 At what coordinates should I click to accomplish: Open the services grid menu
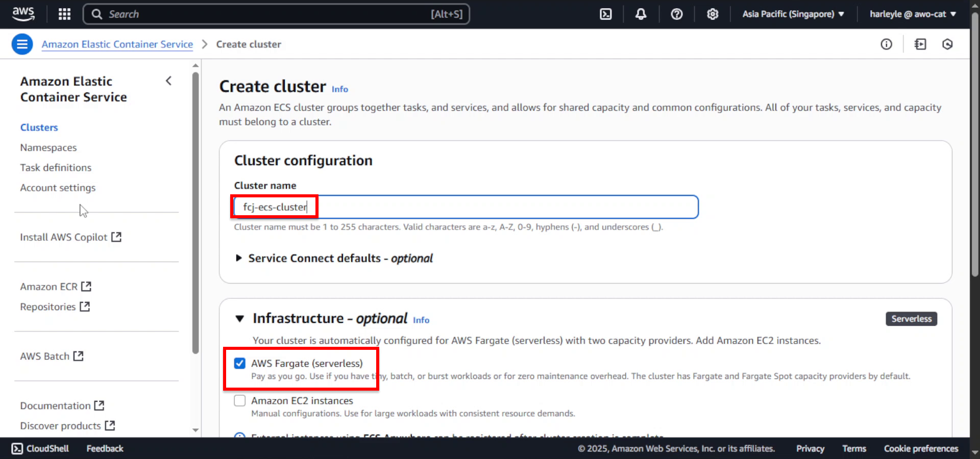64,14
